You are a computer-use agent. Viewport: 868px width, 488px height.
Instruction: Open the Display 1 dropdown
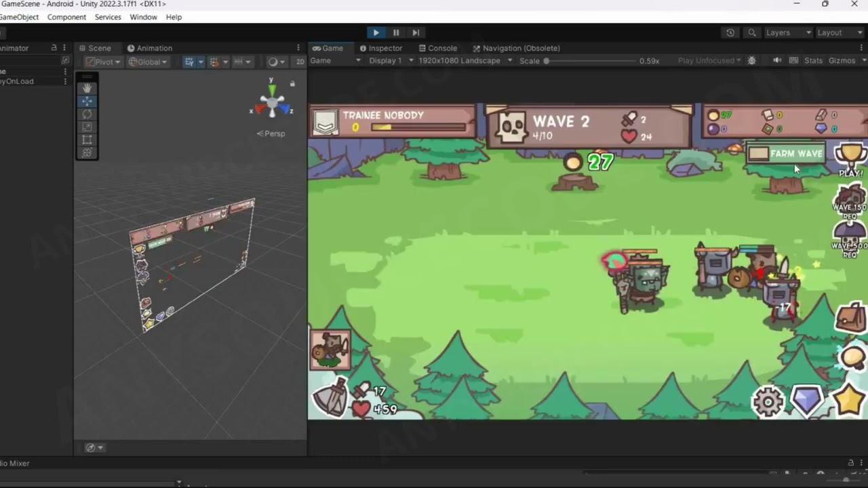[x=390, y=60]
